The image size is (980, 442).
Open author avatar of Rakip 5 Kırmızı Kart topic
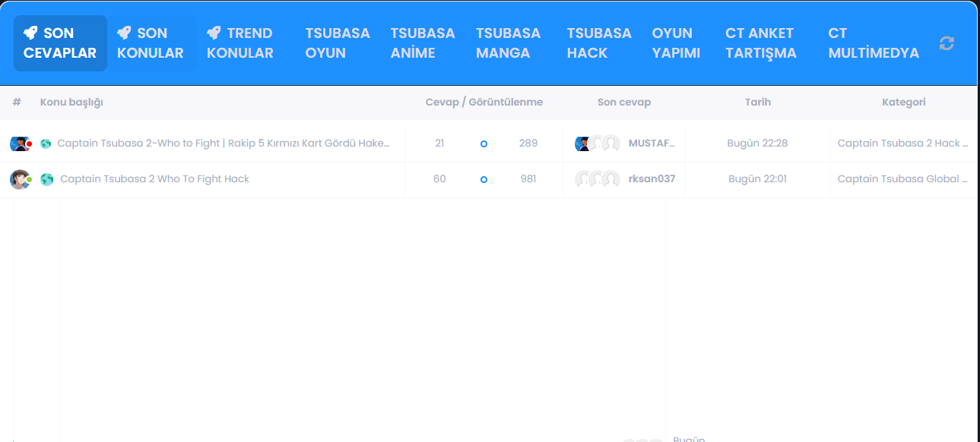pyautogui.click(x=20, y=144)
